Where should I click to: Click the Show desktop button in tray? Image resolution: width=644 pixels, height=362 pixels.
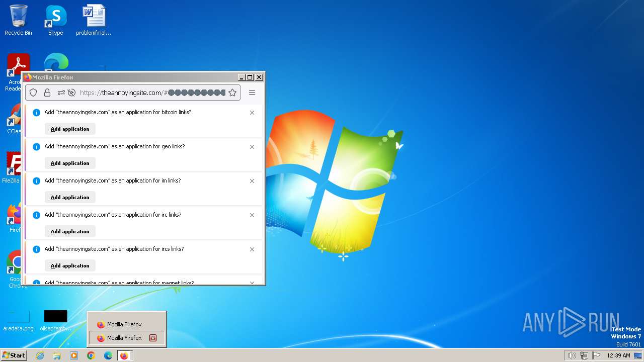pyautogui.click(x=638, y=355)
